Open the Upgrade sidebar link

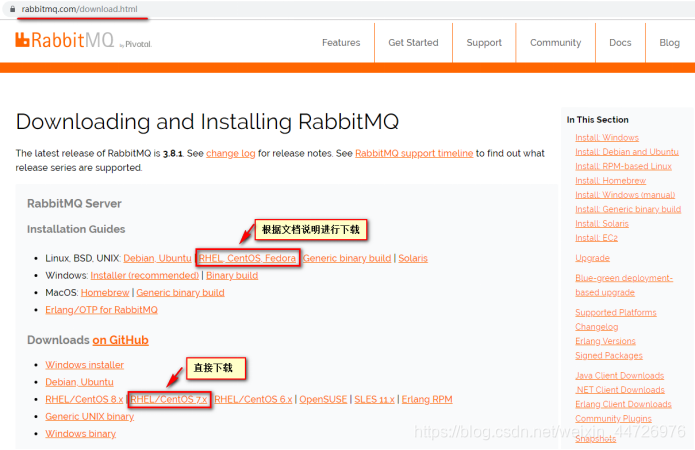pyautogui.click(x=593, y=258)
